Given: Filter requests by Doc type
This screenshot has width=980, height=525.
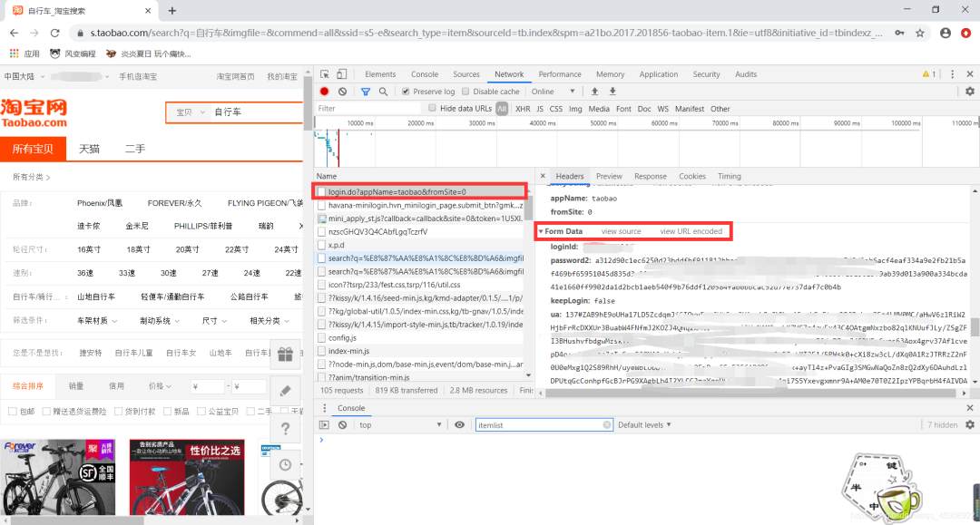Looking at the screenshot, I should pyautogui.click(x=643, y=109).
